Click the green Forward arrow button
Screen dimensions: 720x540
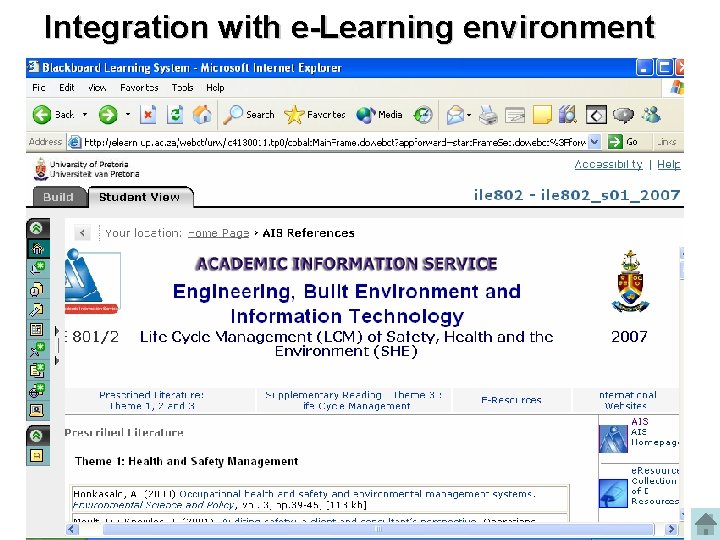click(x=108, y=114)
